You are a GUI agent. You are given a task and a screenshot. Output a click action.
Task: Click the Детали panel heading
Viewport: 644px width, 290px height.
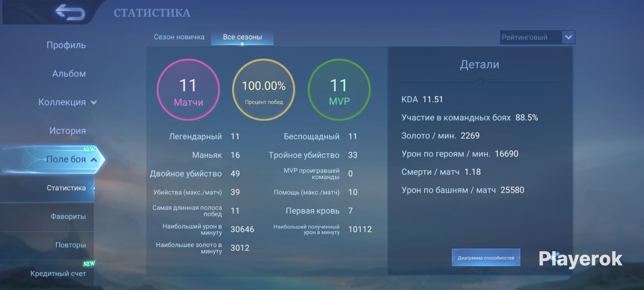pyautogui.click(x=479, y=64)
